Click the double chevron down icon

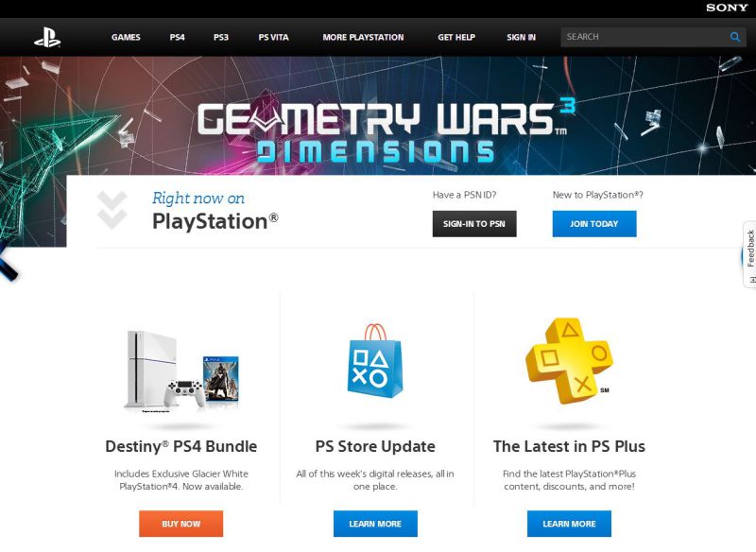(x=112, y=210)
